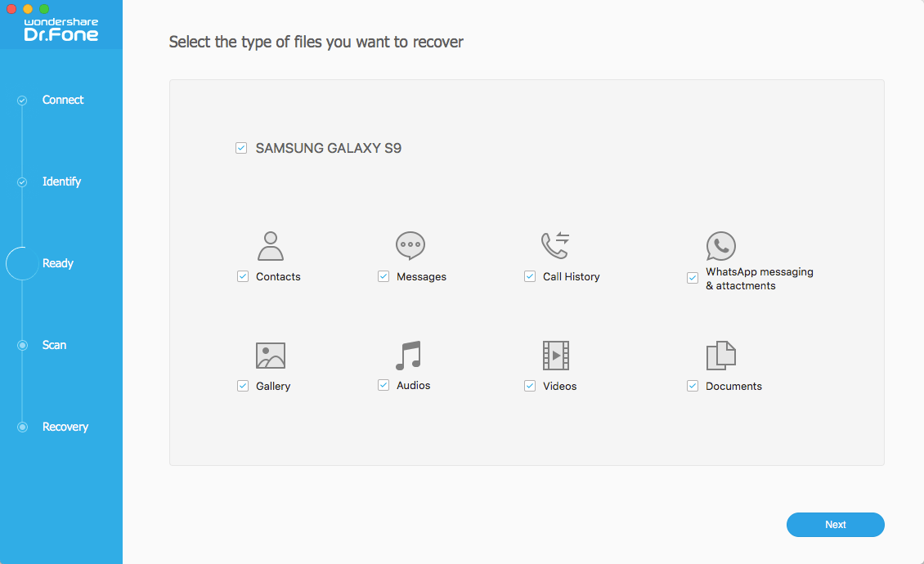Click the Connect step checkmark icon
The image size is (924, 564).
22,101
